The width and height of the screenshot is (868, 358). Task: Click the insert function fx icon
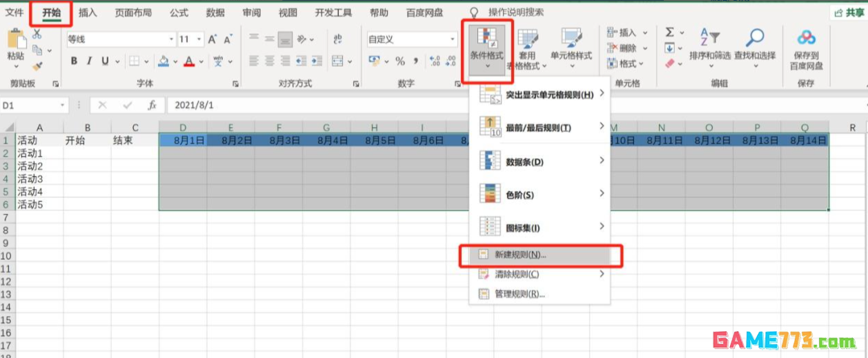coord(152,106)
